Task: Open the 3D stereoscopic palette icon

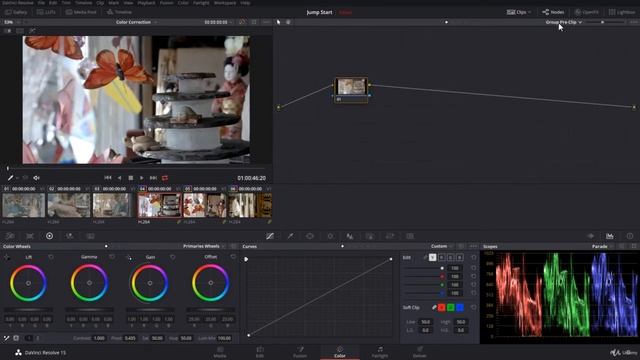Action: (x=410, y=236)
